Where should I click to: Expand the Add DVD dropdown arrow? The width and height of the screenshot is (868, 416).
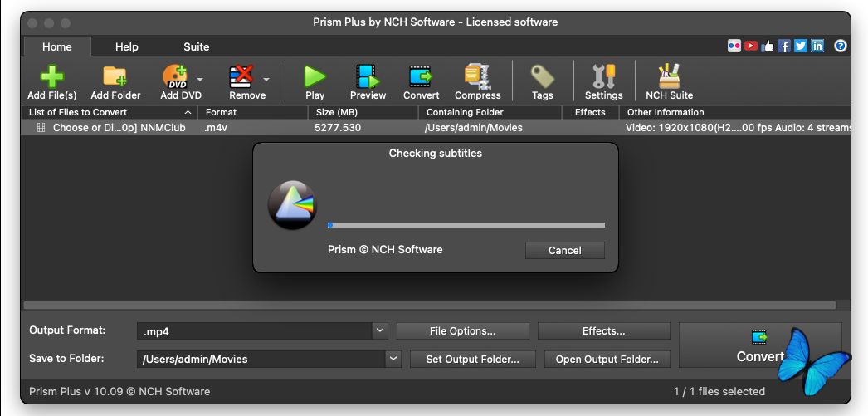tap(200, 80)
